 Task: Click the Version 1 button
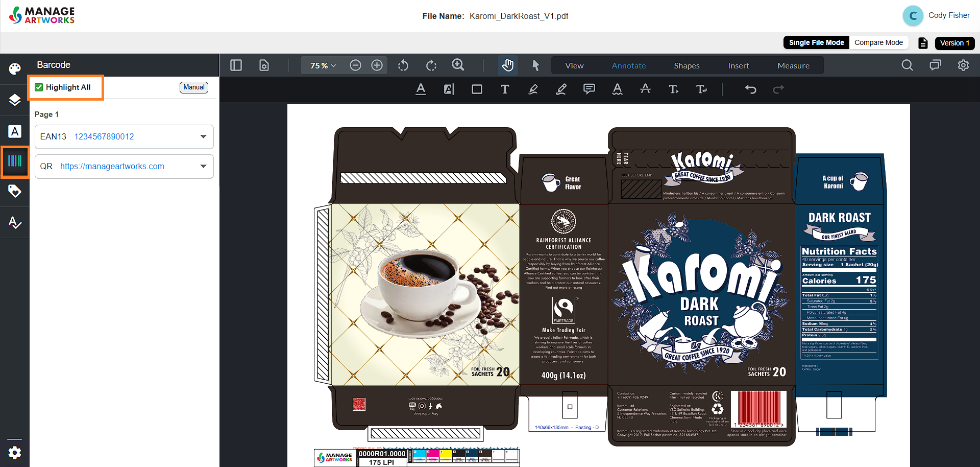click(x=954, y=43)
